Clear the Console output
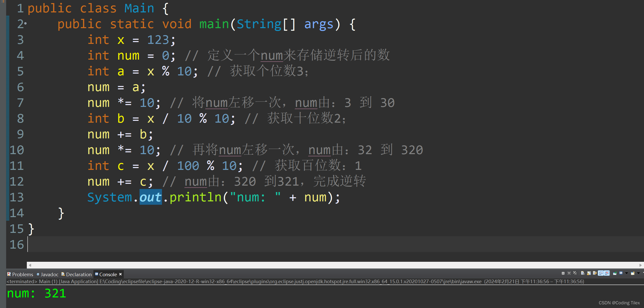 (583, 273)
